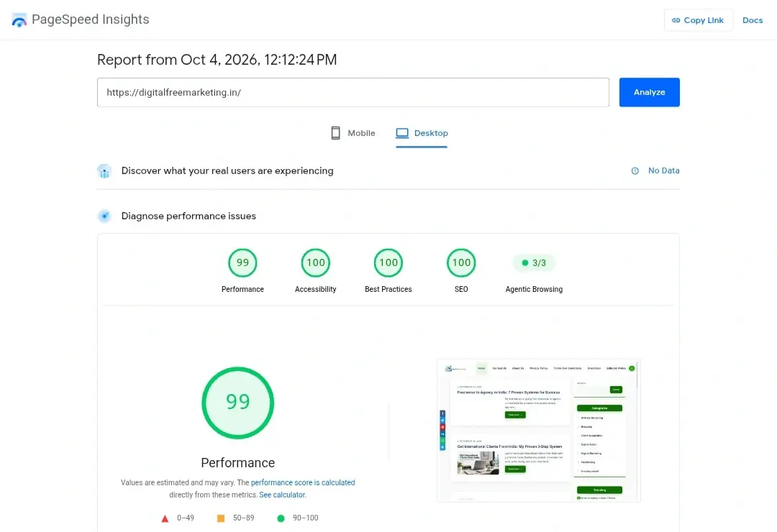The height and width of the screenshot is (532, 777).
Task: Click the real users experience chart icon
Action: click(104, 171)
